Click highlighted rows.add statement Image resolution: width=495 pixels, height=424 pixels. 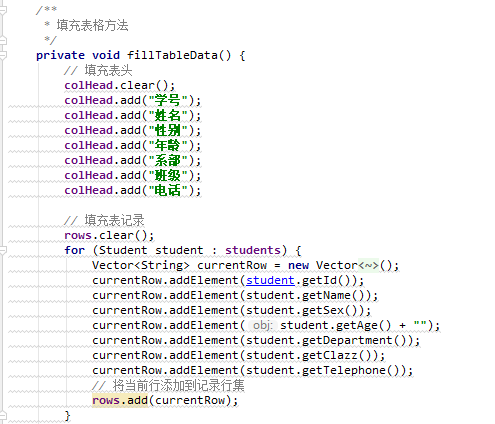click(165, 400)
